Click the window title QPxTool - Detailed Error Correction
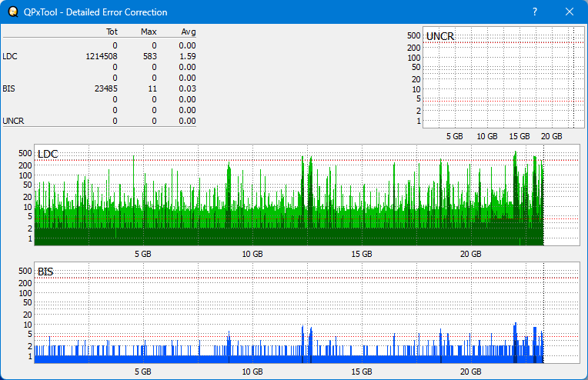This screenshot has width=588, height=380. pyautogui.click(x=95, y=12)
